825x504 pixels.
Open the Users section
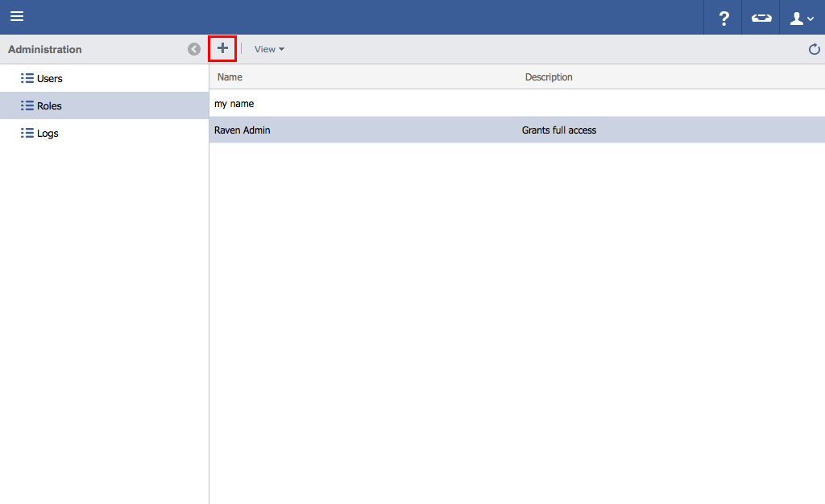50,79
